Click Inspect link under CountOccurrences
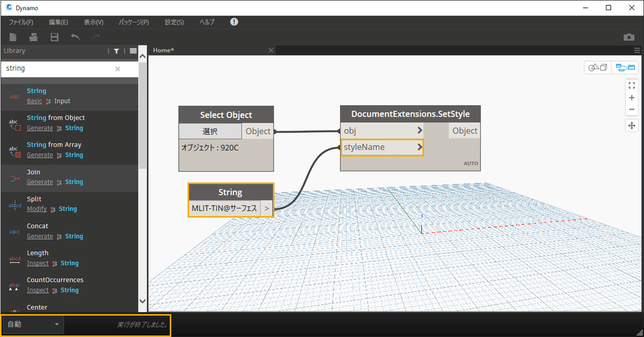Viewport: 644px width, 337px height. coord(38,290)
